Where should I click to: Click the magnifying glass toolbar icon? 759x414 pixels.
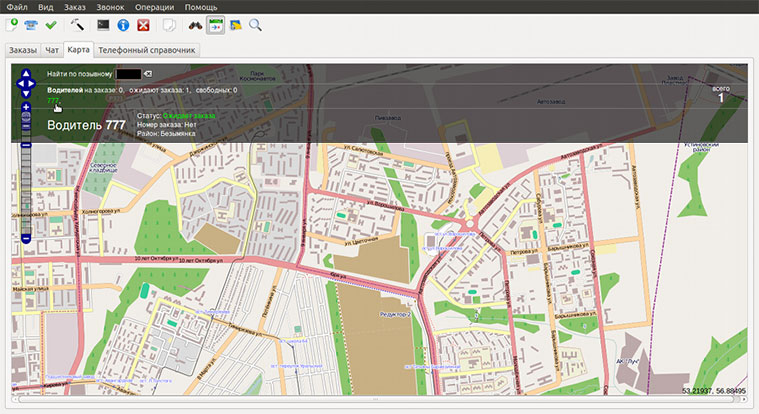pos(255,25)
